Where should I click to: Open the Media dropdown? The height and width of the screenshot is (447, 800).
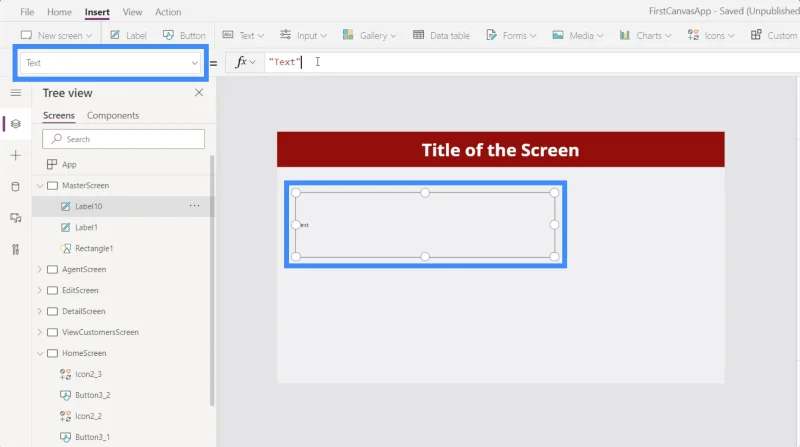(578, 35)
